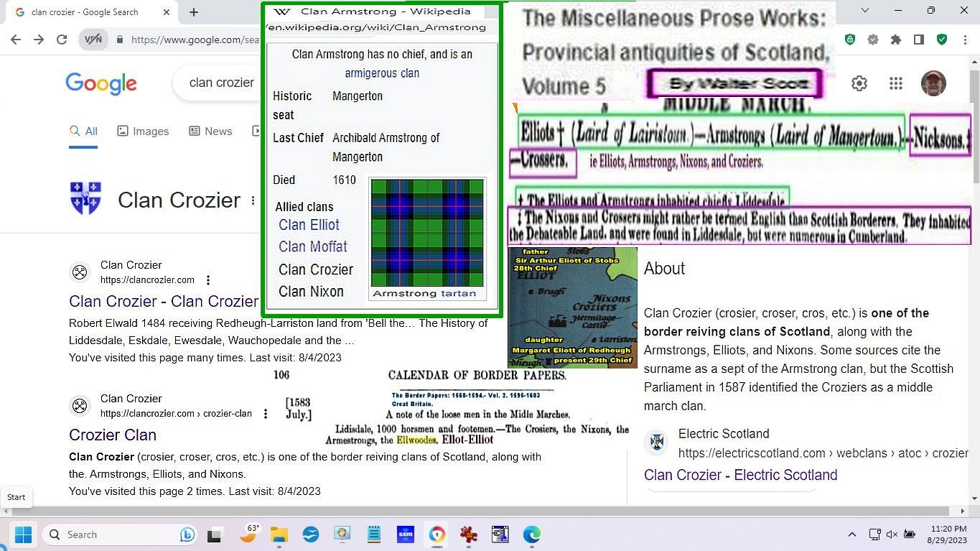
Task: Open the Clan Moffat allied clan link
Action: [x=313, y=246]
